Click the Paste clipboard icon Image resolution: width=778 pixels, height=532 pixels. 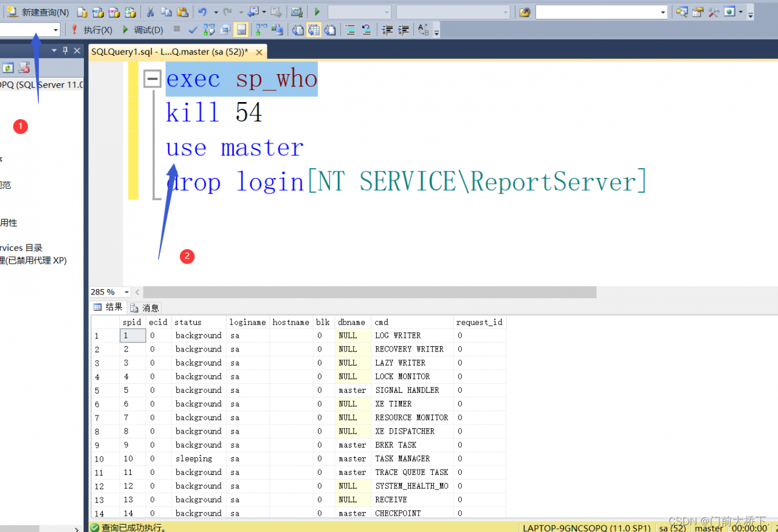tap(182, 12)
